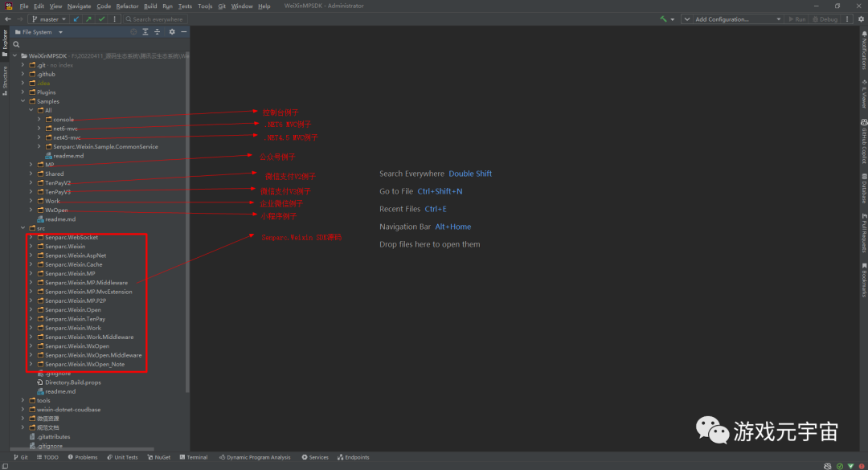The width and height of the screenshot is (868, 470).
Task: Open the Build menu
Action: [x=150, y=6]
